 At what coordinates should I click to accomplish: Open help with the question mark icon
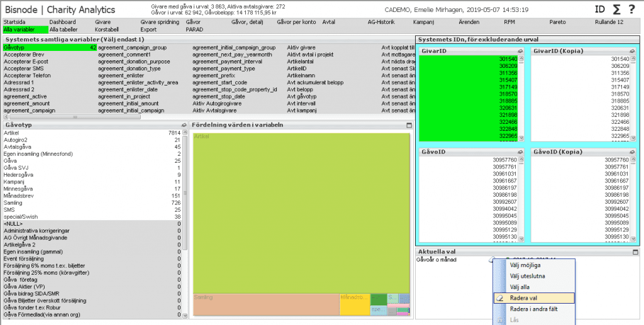click(631, 9)
